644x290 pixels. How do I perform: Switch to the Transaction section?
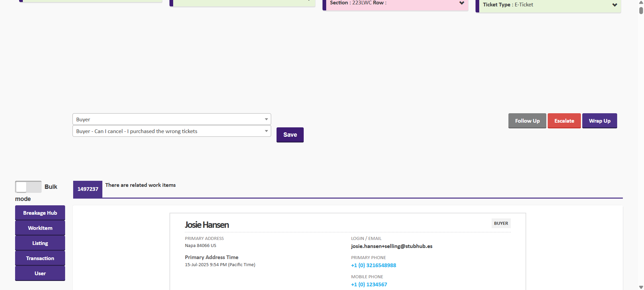pos(40,258)
